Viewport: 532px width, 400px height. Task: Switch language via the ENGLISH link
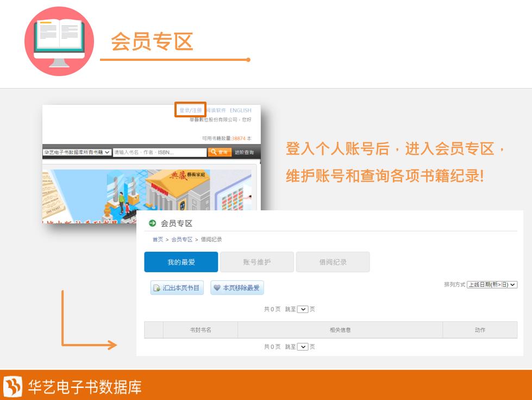(x=240, y=110)
